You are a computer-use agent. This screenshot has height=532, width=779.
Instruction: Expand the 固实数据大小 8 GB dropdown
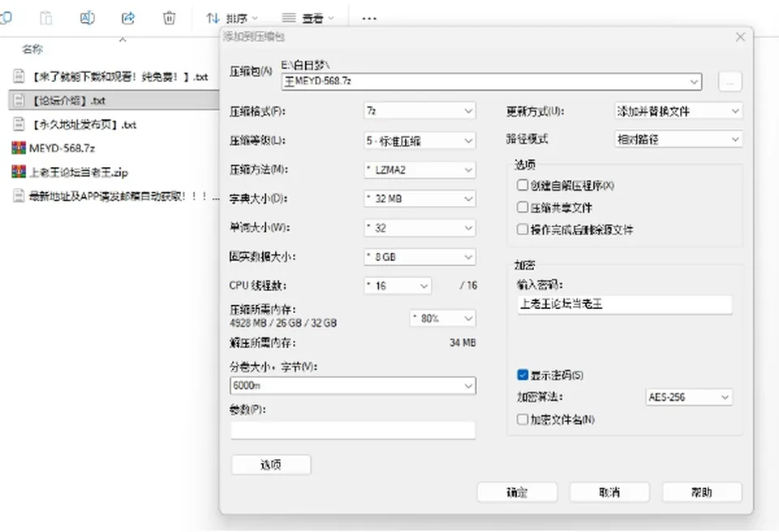point(420,257)
